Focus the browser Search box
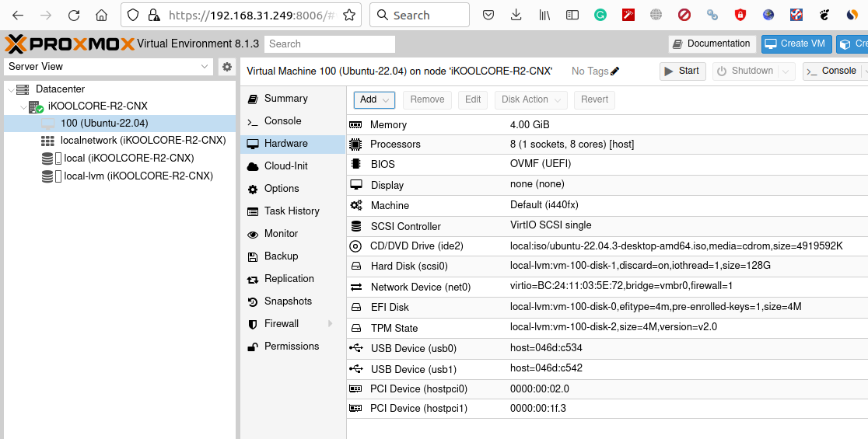The height and width of the screenshot is (439, 868). point(419,16)
